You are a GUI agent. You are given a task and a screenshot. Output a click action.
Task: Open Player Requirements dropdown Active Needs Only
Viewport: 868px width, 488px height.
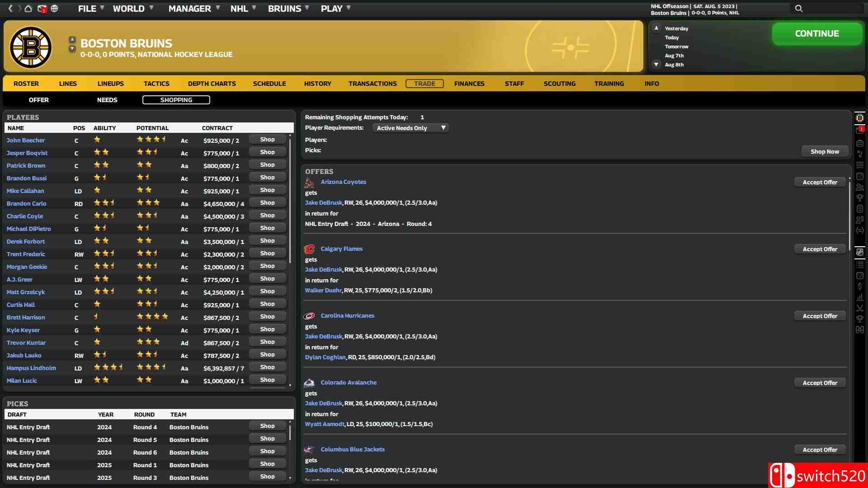(x=410, y=128)
